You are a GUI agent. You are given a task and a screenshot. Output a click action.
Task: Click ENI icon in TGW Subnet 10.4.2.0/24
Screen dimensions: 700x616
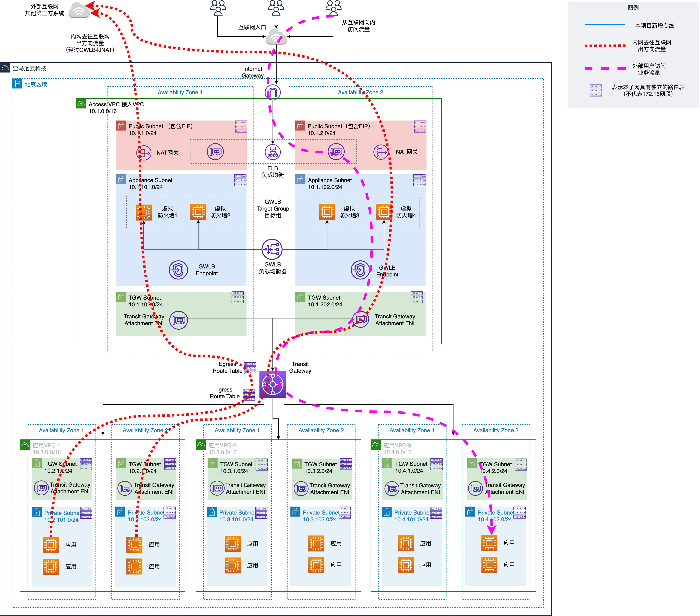click(x=475, y=488)
